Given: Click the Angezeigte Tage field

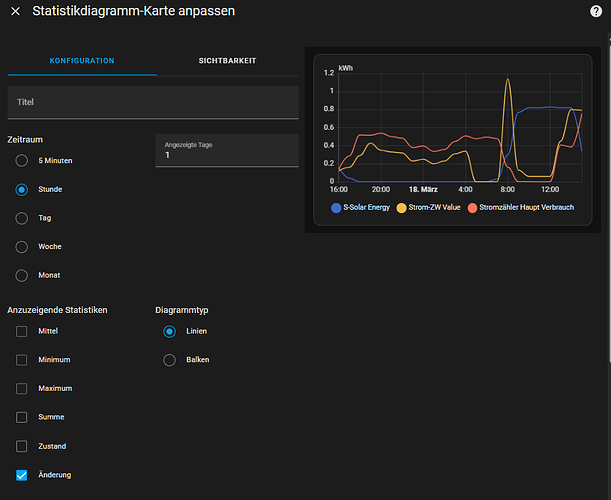Looking at the screenshot, I should pyautogui.click(x=227, y=150).
